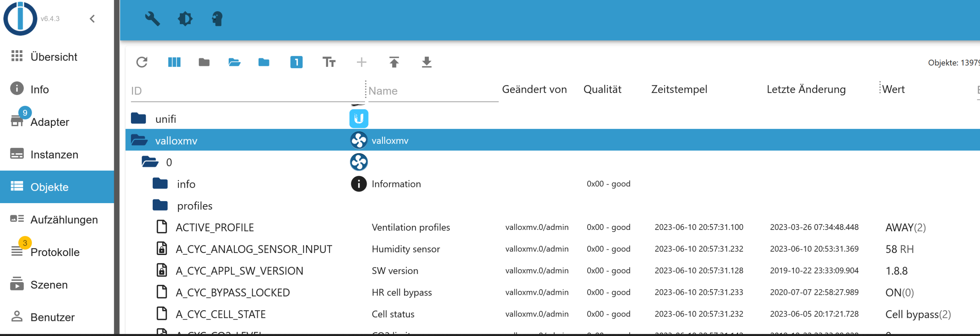Add a new object with the plus icon
This screenshot has width=980, height=336.
(361, 62)
